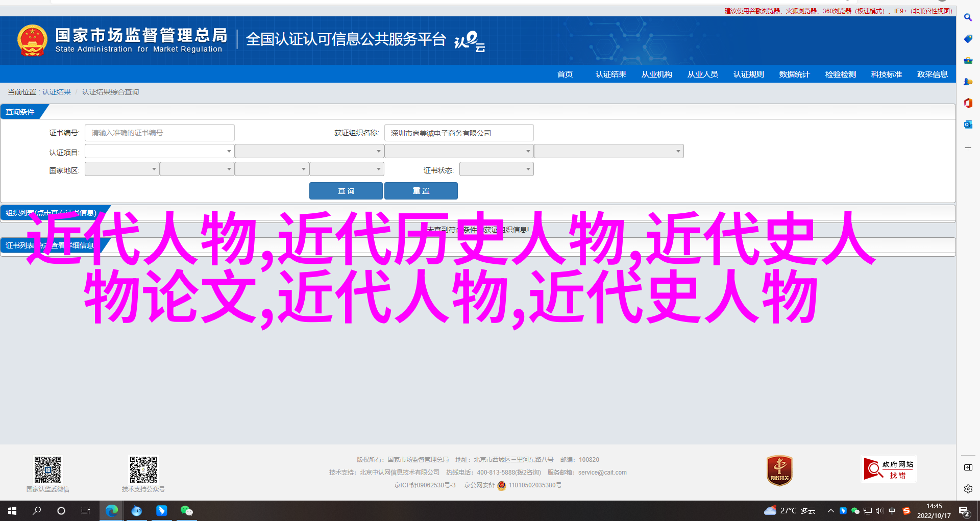Viewport: 980px width, 521px height.
Task: Expand the first 国家地区 dropdown
Action: (x=122, y=169)
